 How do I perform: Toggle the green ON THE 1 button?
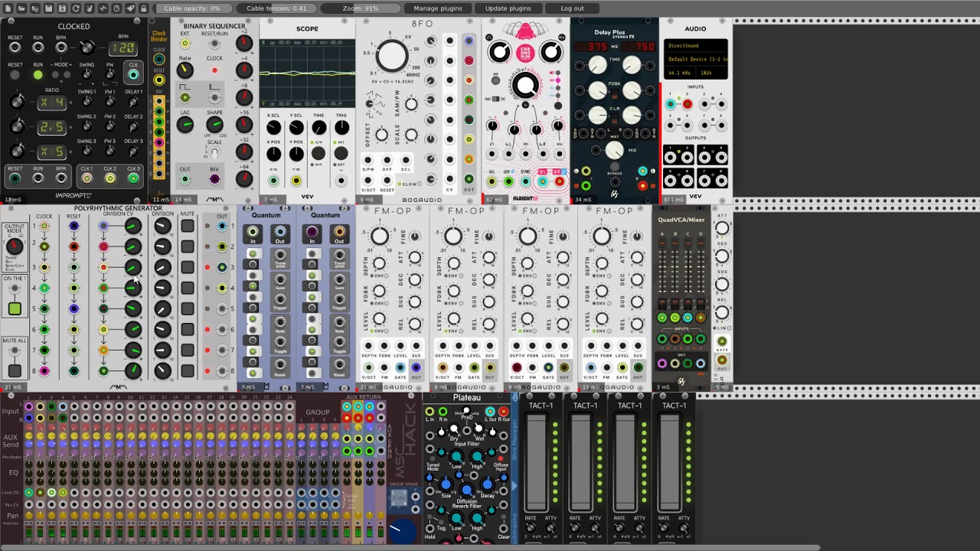click(x=14, y=308)
